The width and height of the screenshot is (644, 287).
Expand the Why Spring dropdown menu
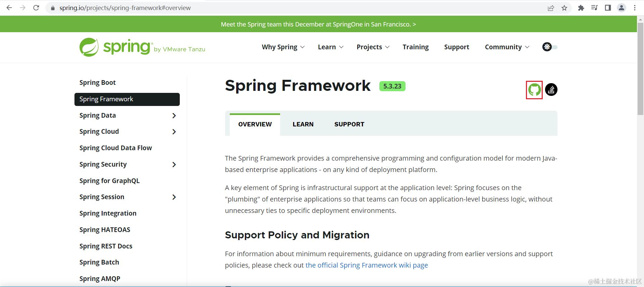click(x=283, y=47)
